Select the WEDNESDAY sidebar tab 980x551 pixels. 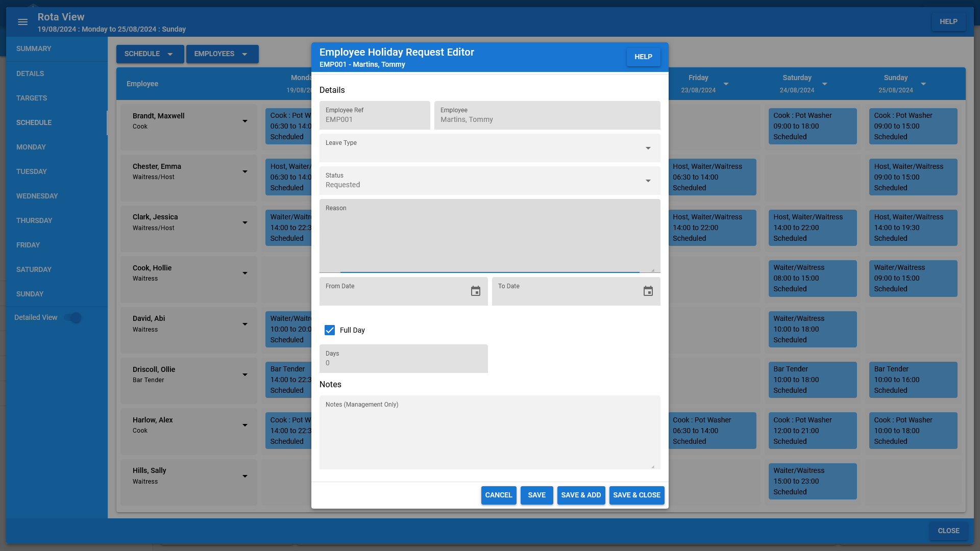tap(57, 196)
